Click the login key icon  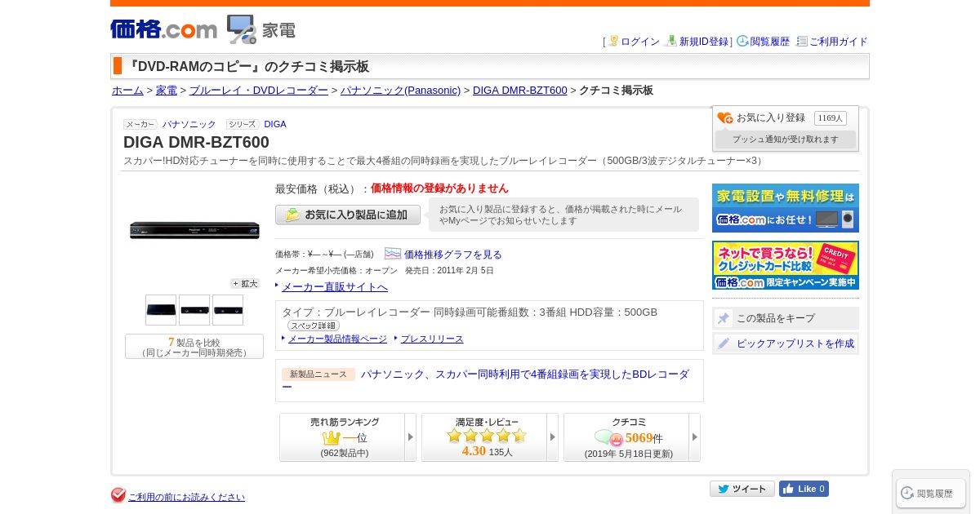[x=613, y=41]
